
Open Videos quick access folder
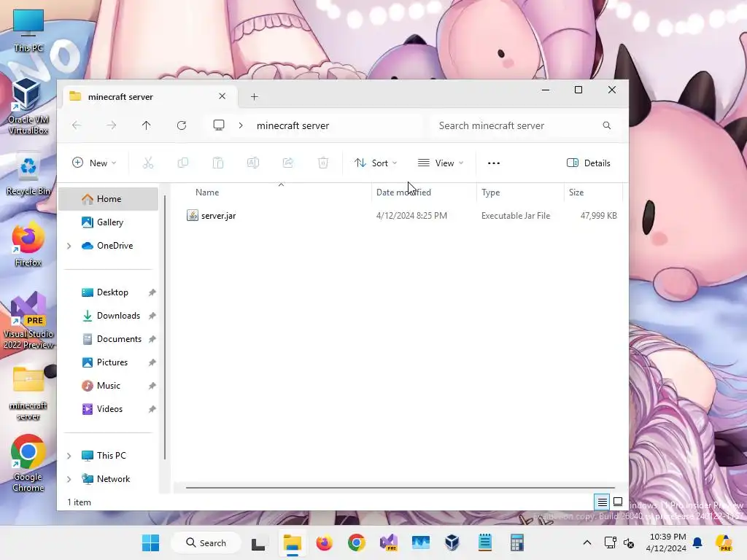click(108, 409)
